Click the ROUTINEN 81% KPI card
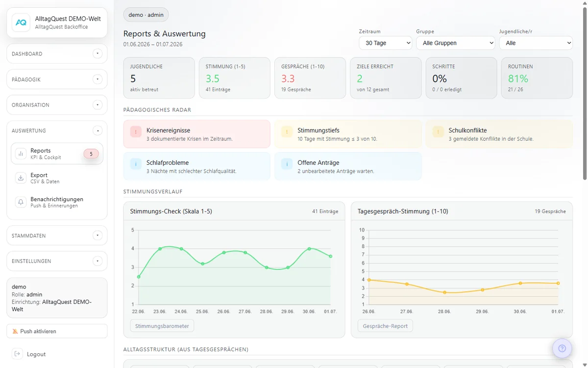 tap(537, 78)
